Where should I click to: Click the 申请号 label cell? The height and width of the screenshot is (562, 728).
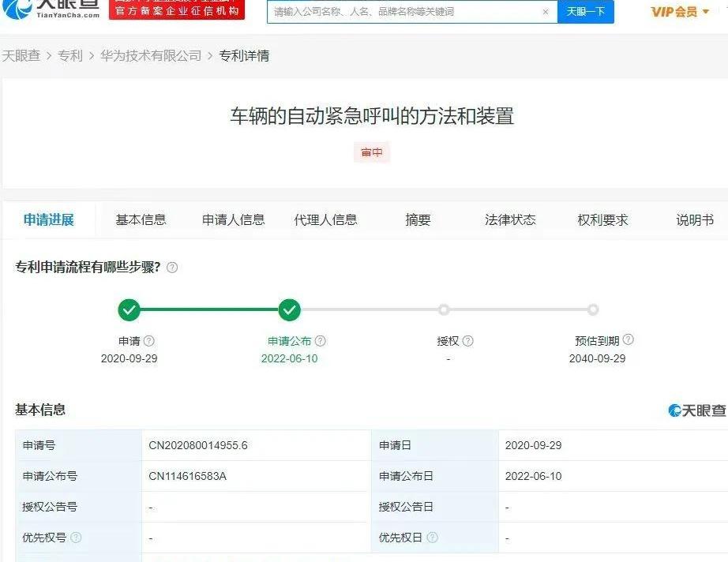pyautogui.click(x=78, y=445)
